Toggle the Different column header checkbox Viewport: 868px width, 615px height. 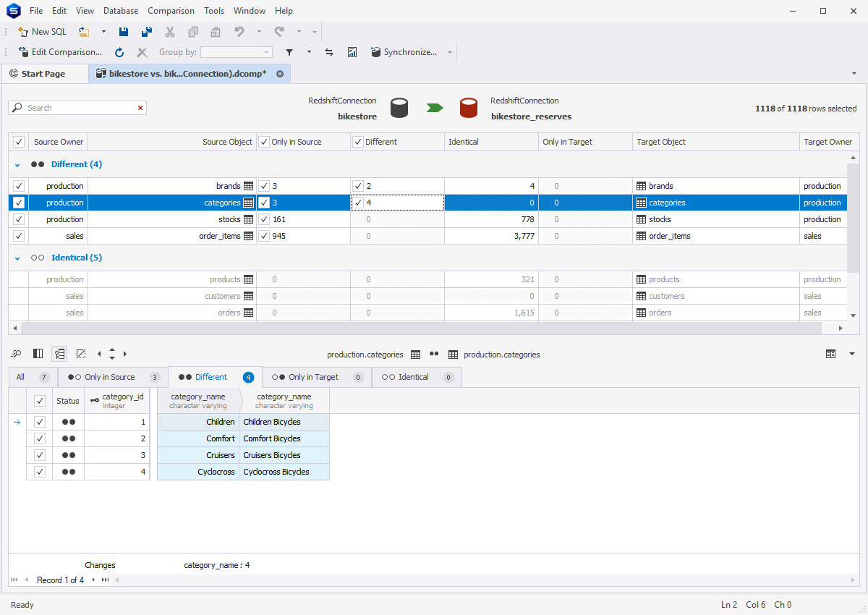(357, 142)
